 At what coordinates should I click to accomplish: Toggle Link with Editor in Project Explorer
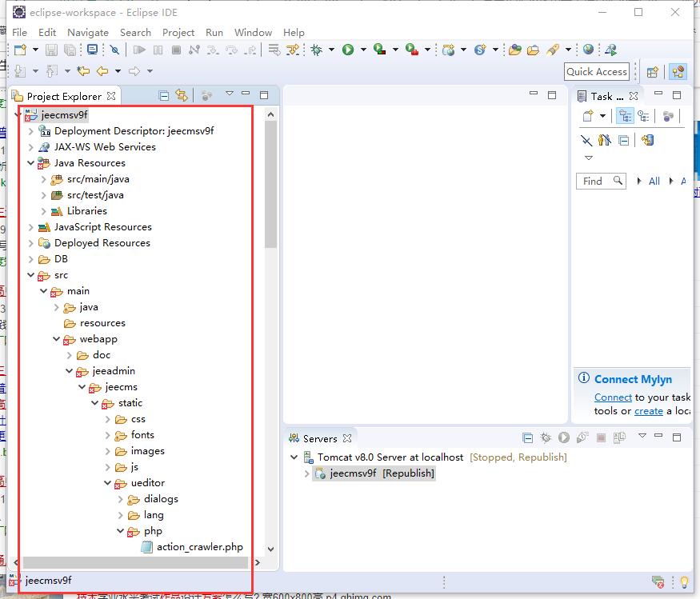182,96
